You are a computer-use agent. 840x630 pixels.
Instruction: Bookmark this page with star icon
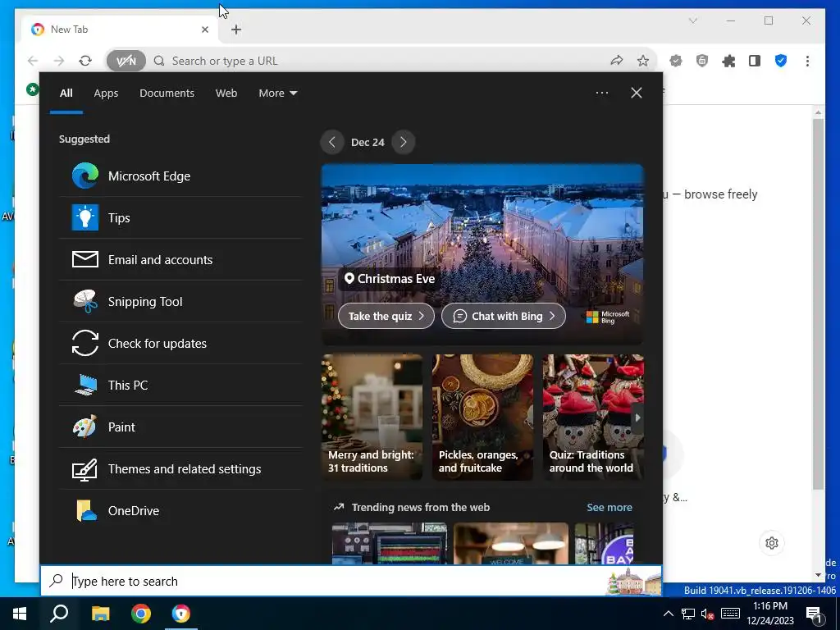pos(643,61)
